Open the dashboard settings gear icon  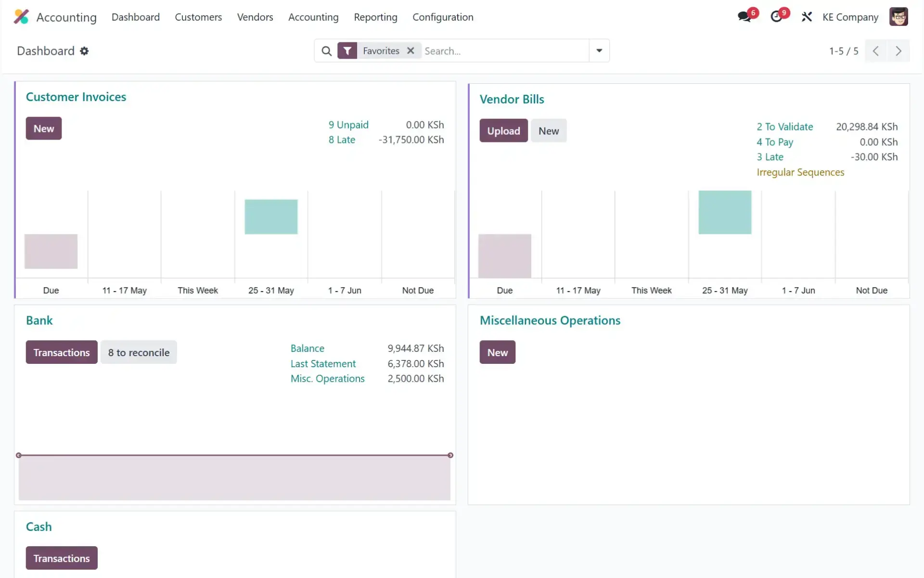point(84,51)
